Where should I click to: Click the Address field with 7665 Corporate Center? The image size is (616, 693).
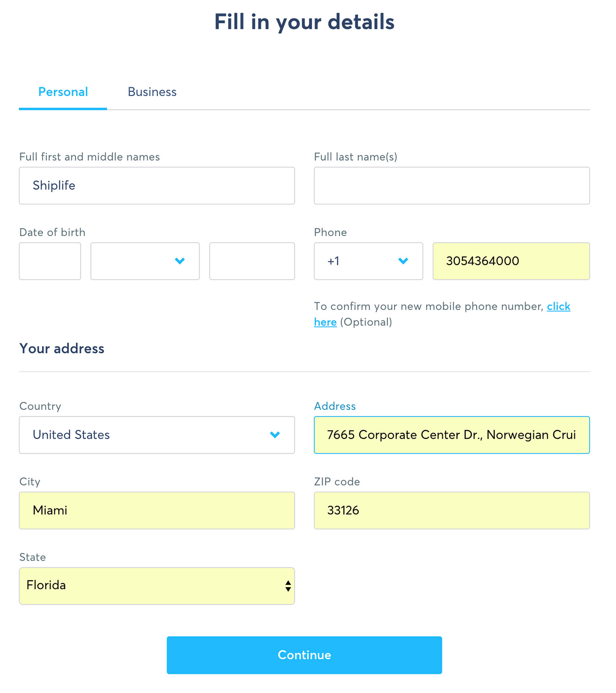tap(451, 435)
